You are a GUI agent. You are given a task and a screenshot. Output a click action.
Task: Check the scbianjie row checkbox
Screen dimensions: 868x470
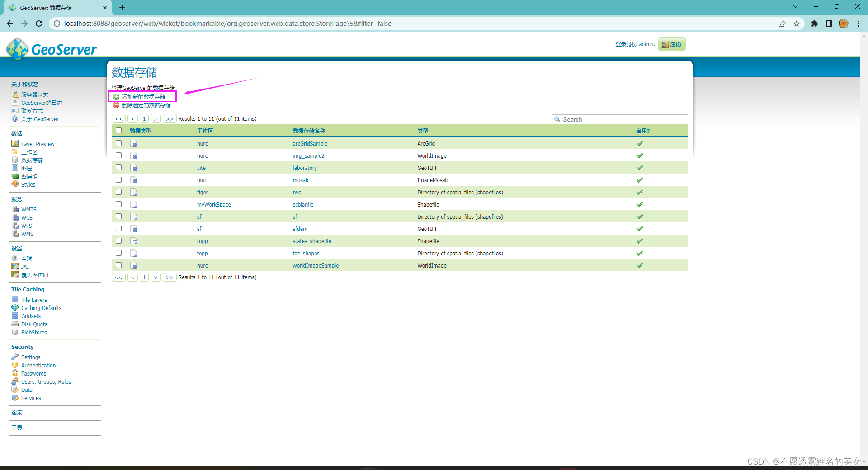tap(118, 204)
